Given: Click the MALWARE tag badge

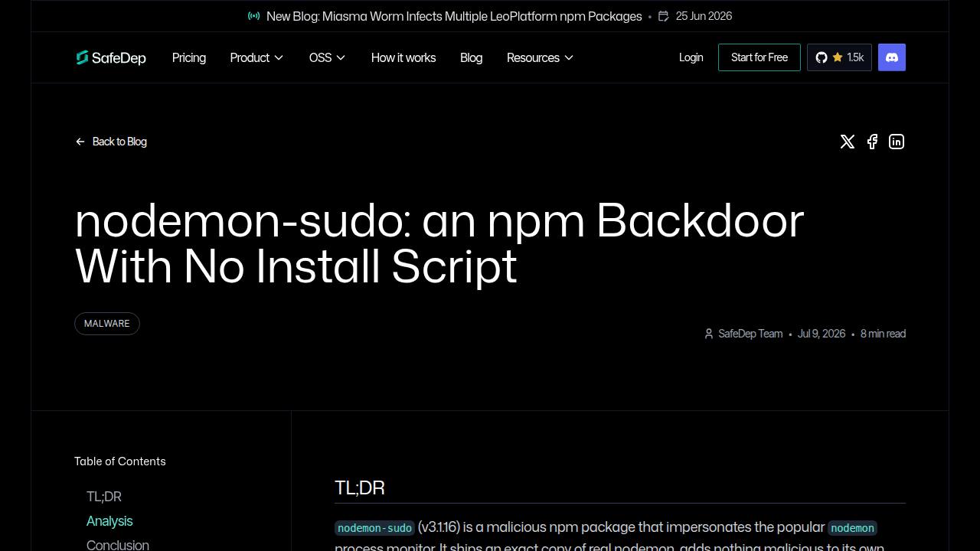Looking at the screenshot, I should pos(107,324).
